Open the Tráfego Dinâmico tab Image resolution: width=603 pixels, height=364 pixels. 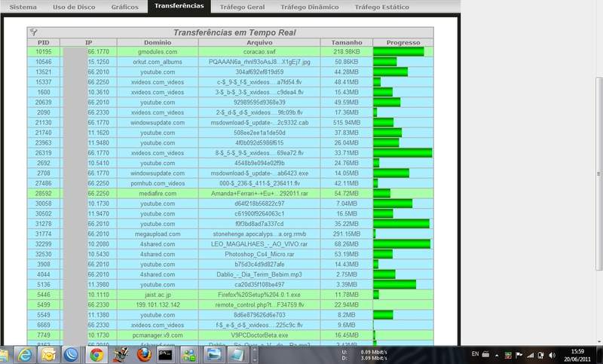[310, 7]
